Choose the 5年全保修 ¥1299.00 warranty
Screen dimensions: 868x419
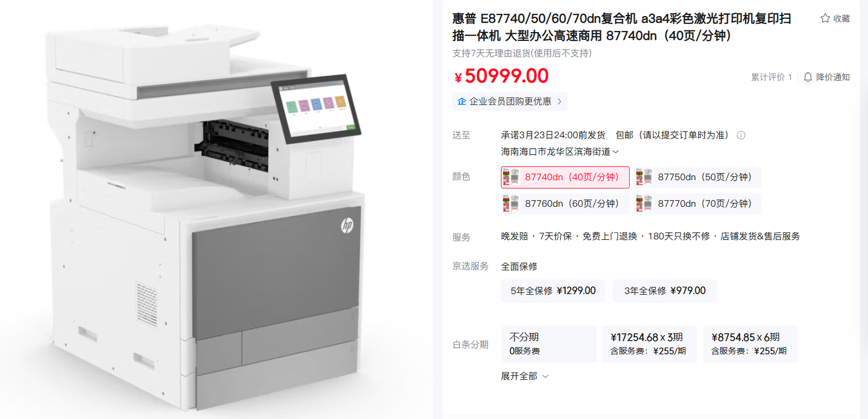tap(553, 291)
